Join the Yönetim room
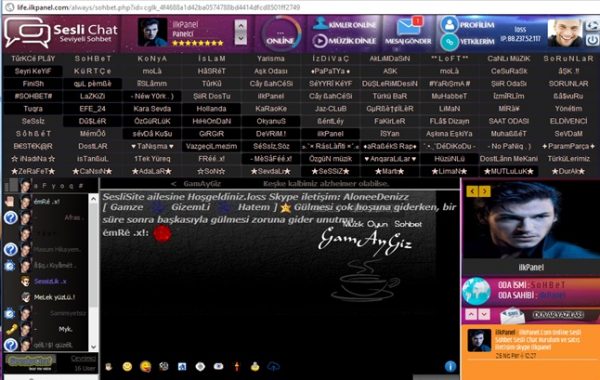Image resolution: width=600 pixels, height=380 pixels. (x=568, y=109)
